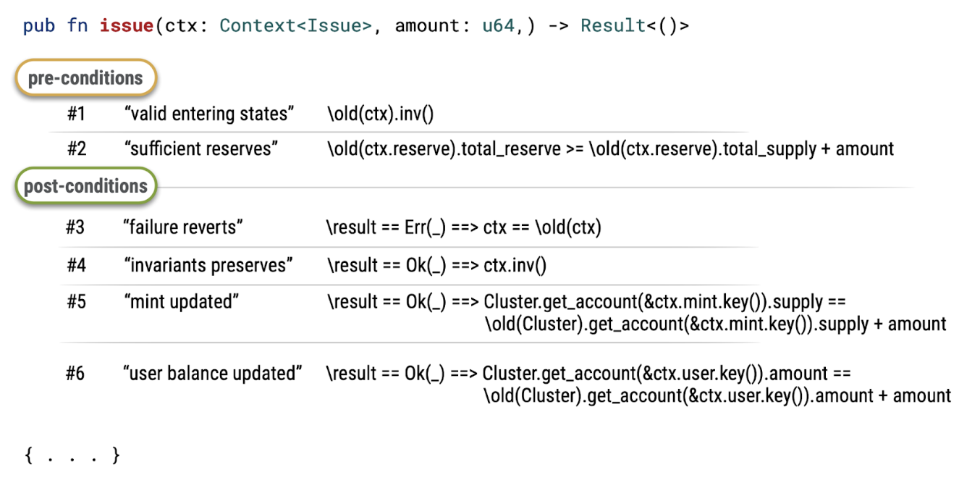980x491 pixels.
Task: Click "failure reverts" condition title
Action: (x=183, y=227)
